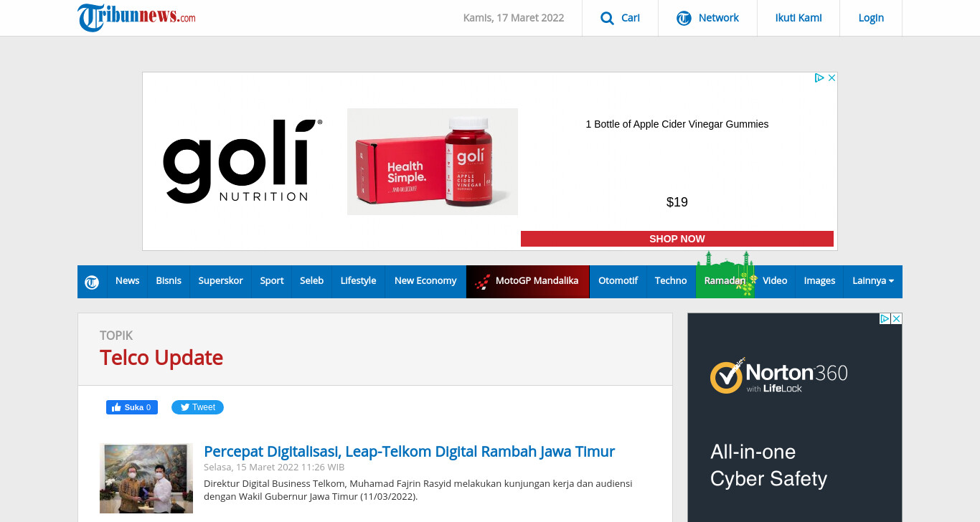
Task: Select Lifestyle in the navigation bar
Action: (358, 281)
